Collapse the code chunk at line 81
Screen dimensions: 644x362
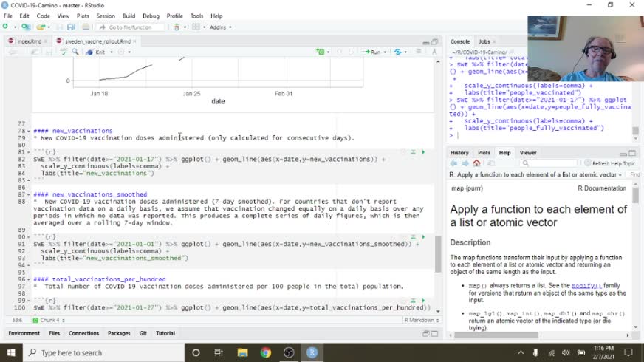coord(27,152)
